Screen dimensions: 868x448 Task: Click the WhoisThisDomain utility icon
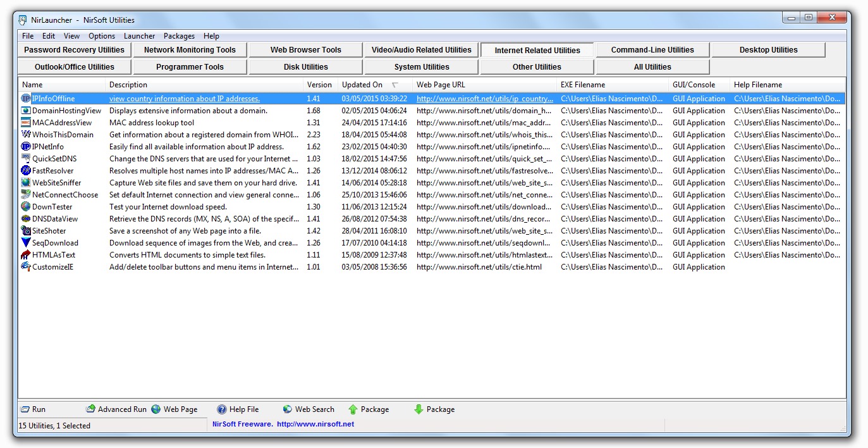(x=26, y=135)
